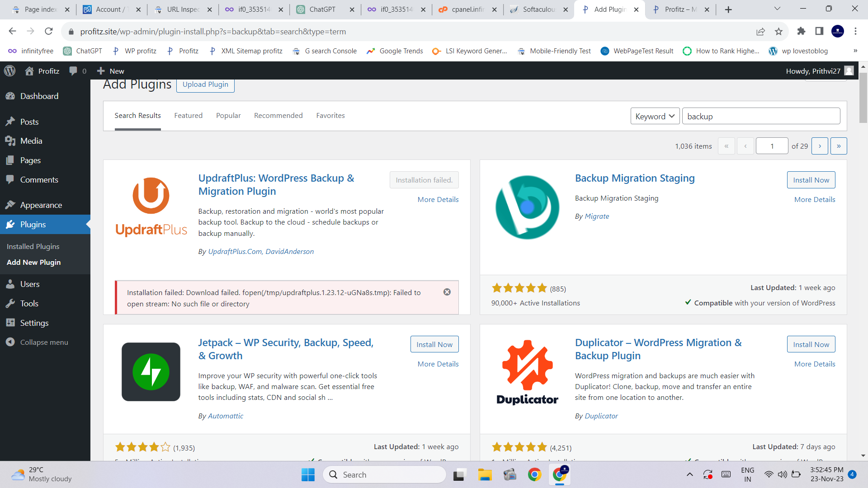Install the Duplicator plugin now

click(811, 344)
